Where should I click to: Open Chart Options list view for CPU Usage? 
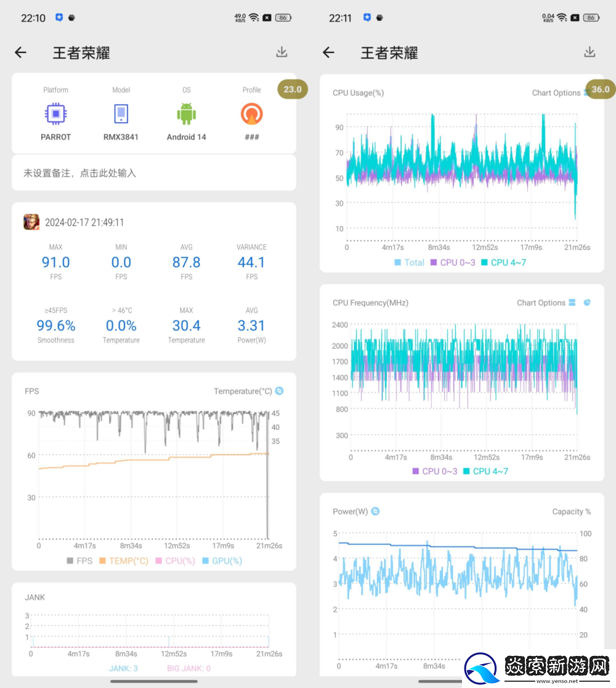click(x=586, y=92)
